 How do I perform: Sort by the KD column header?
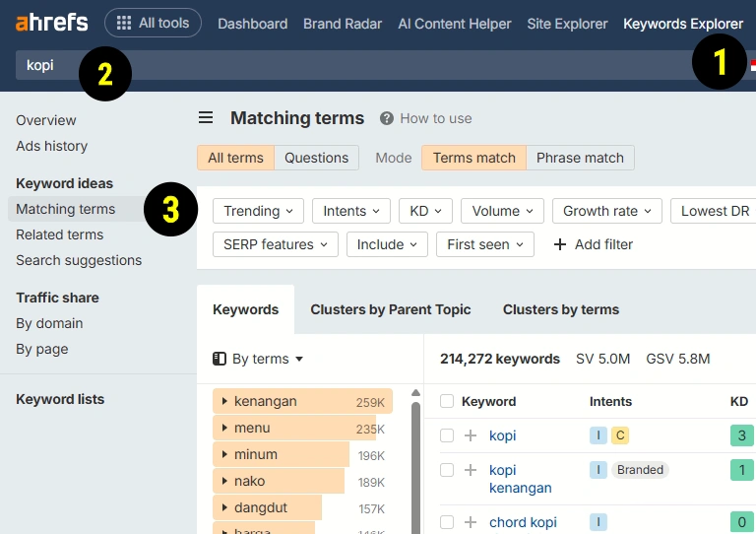739,401
